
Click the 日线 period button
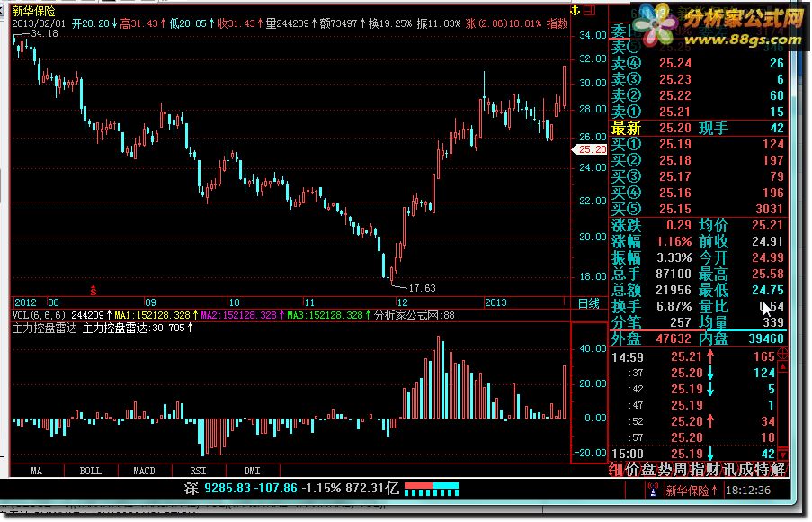pos(589,303)
